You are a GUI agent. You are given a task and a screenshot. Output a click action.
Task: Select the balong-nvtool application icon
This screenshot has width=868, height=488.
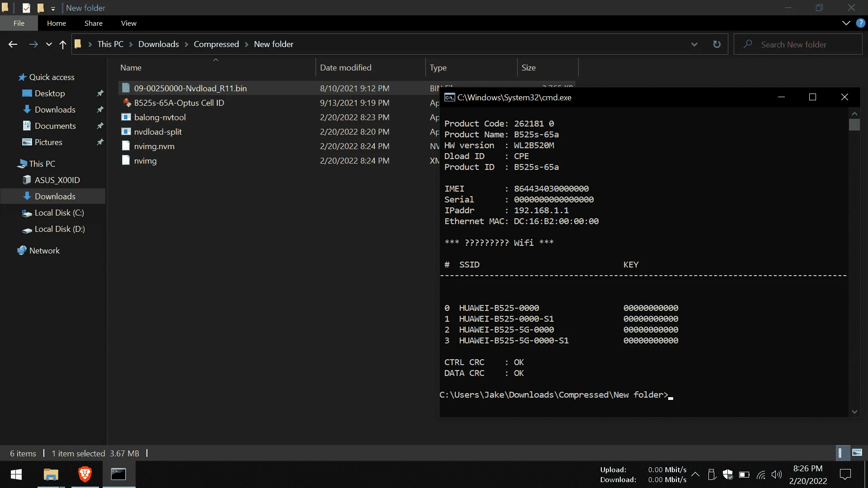[x=126, y=117]
